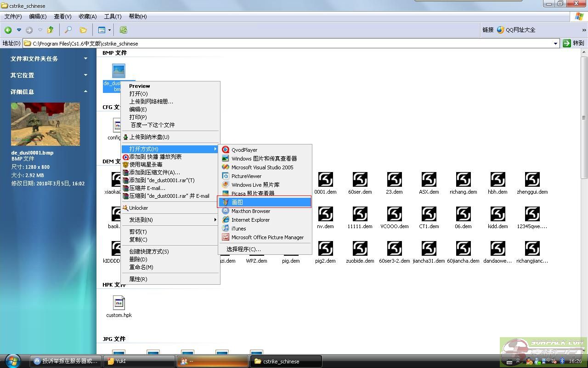The image size is (588, 368).
Task: Click the de_dust0001.bmp preview thumbnail
Action: 45,124
